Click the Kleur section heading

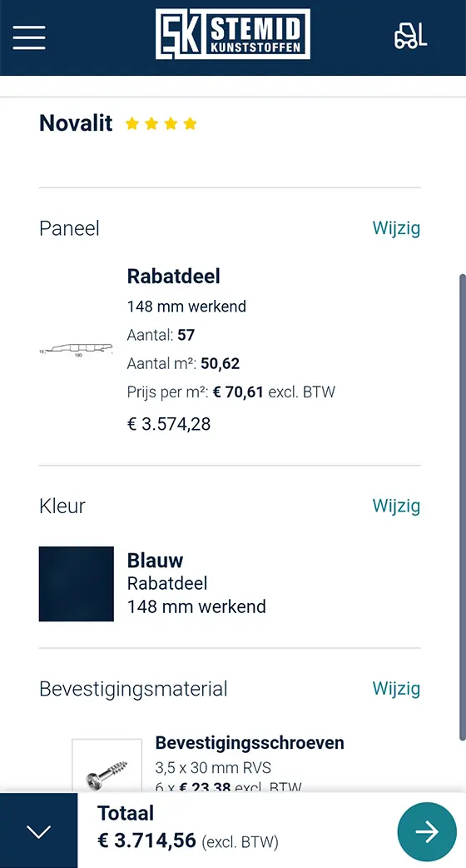pos(62,506)
